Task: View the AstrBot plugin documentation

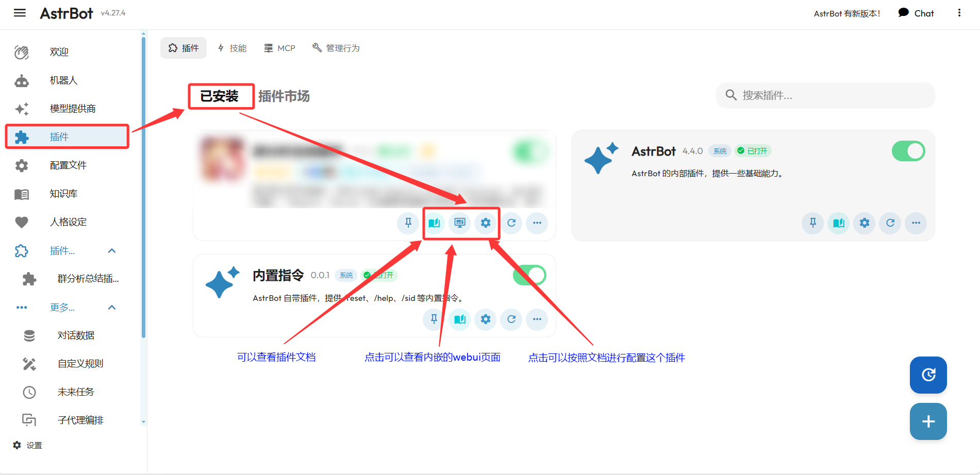Action: (x=839, y=223)
